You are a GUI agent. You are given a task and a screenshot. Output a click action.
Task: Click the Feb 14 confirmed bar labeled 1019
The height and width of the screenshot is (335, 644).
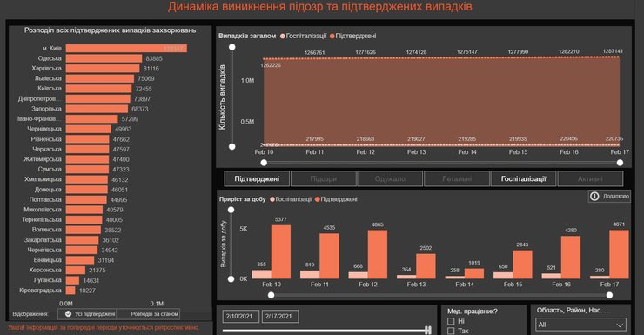click(x=474, y=274)
